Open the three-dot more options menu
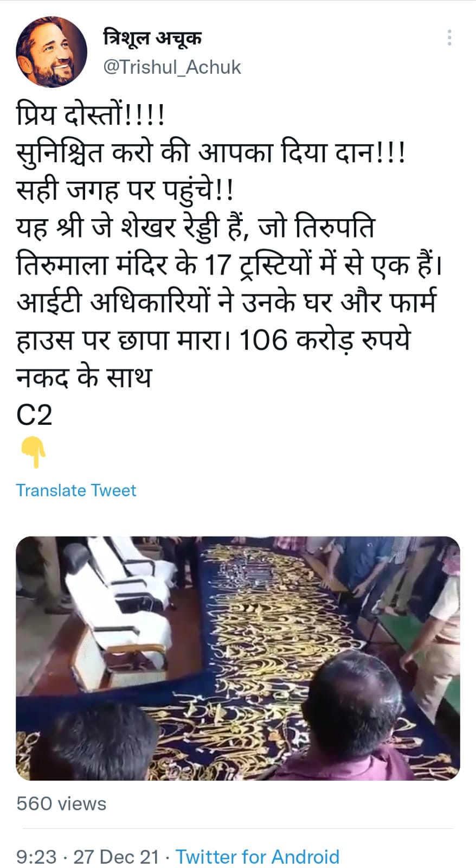Viewport: 476px width, 868px height. coord(449,38)
